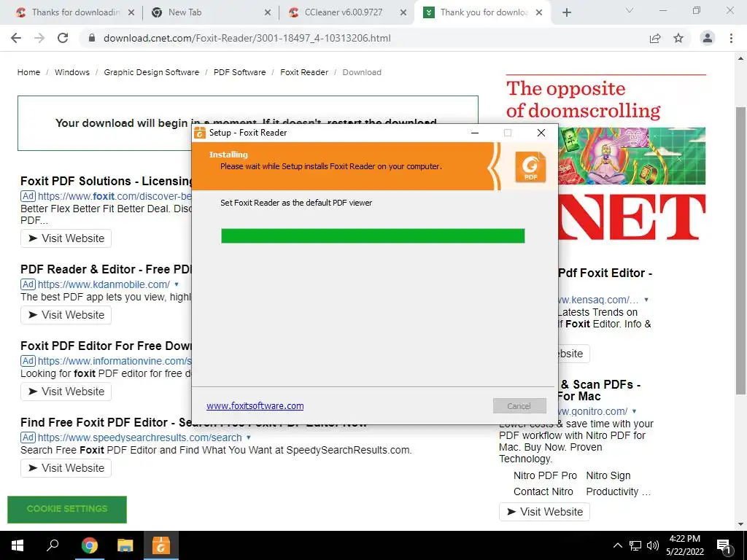Open the Windows Start menu
Screen dimensions: 747x560
18,545
